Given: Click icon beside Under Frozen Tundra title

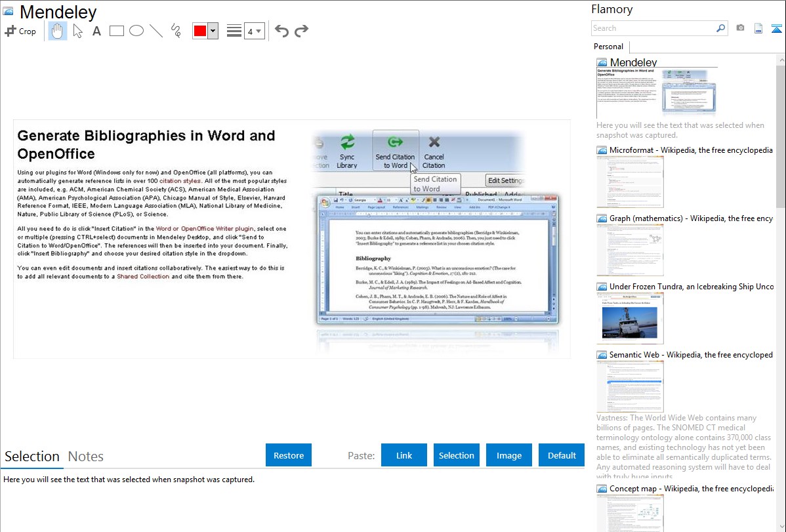Looking at the screenshot, I should pyautogui.click(x=602, y=287).
